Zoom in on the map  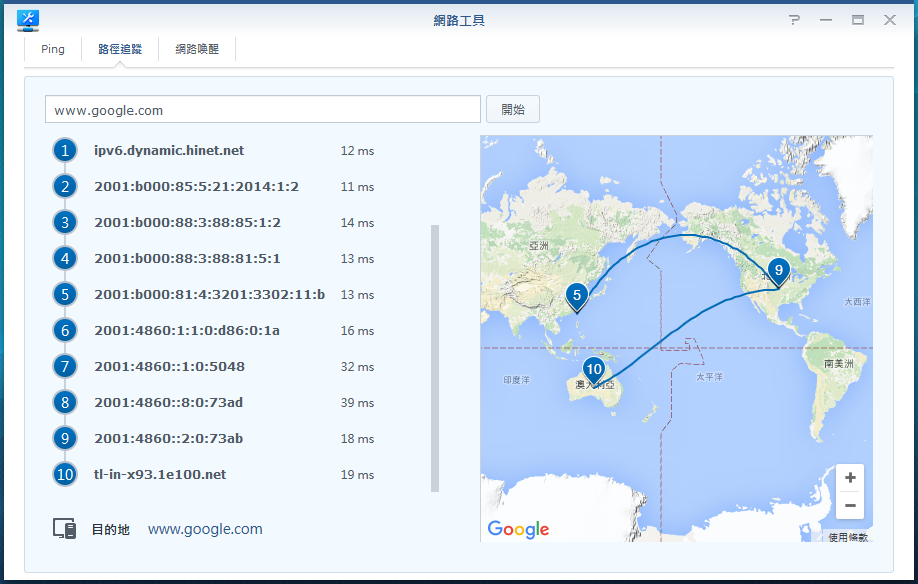coord(850,477)
